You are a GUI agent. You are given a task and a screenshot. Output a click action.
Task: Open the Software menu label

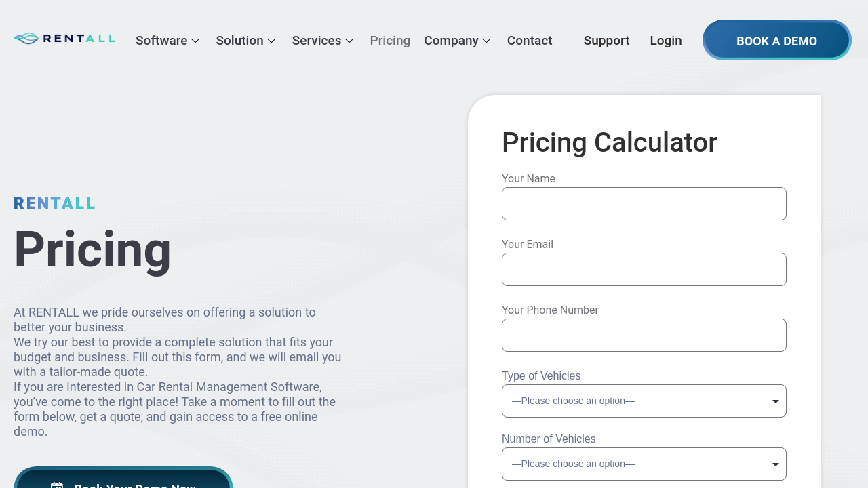click(161, 41)
